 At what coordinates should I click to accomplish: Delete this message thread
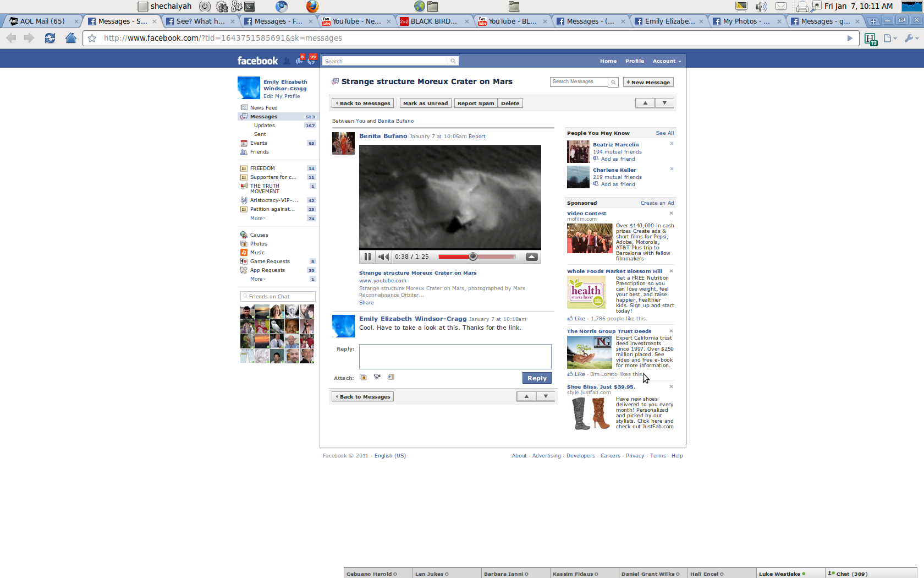[510, 103]
